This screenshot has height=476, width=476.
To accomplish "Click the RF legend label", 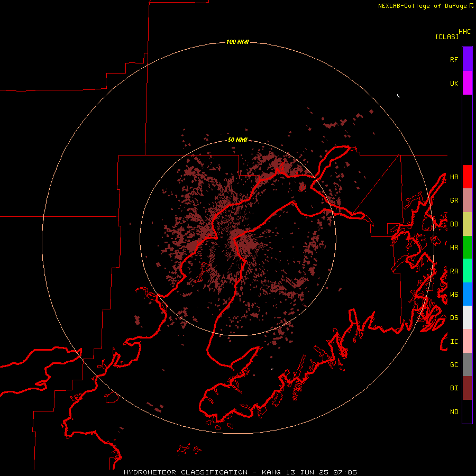I will tap(454, 59).
